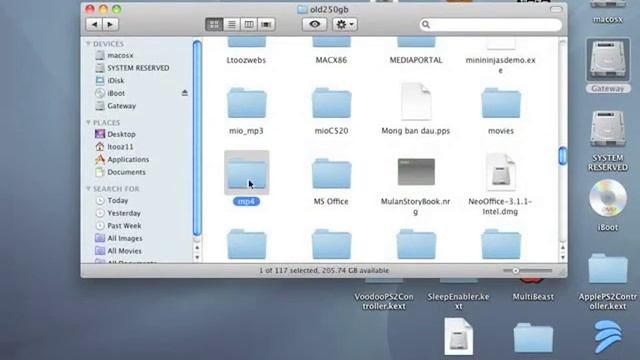Select the MultiBeast desktop item
The image size is (640, 360).
coord(533,297)
